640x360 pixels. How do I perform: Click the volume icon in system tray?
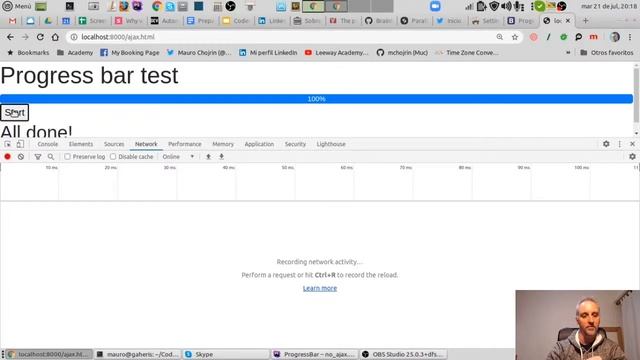(x=506, y=6)
